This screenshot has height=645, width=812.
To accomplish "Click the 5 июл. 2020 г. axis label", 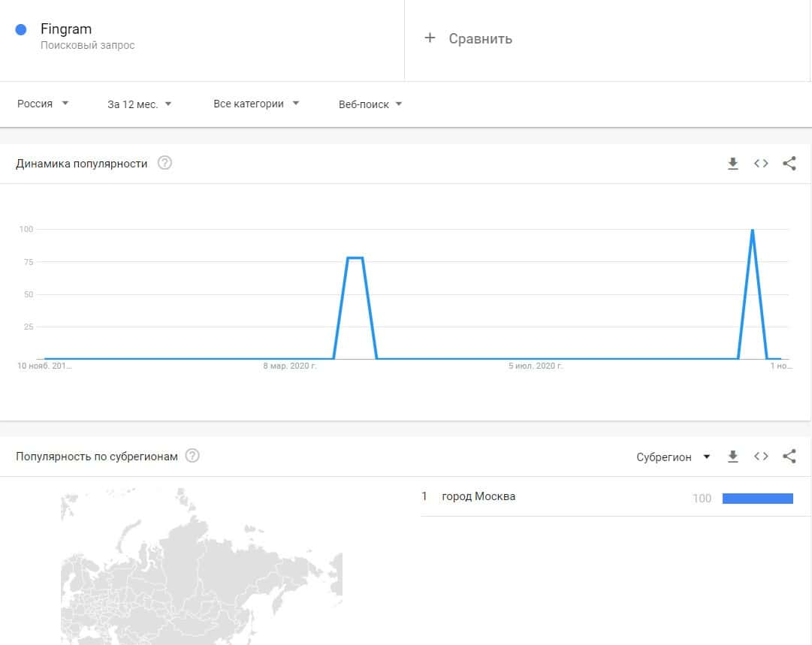I will (536, 366).
